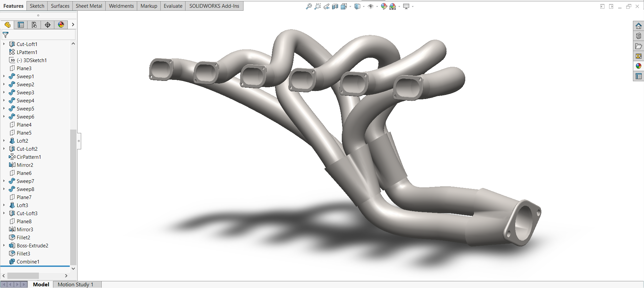Click the Zoom to Fit icon

tap(309, 6)
